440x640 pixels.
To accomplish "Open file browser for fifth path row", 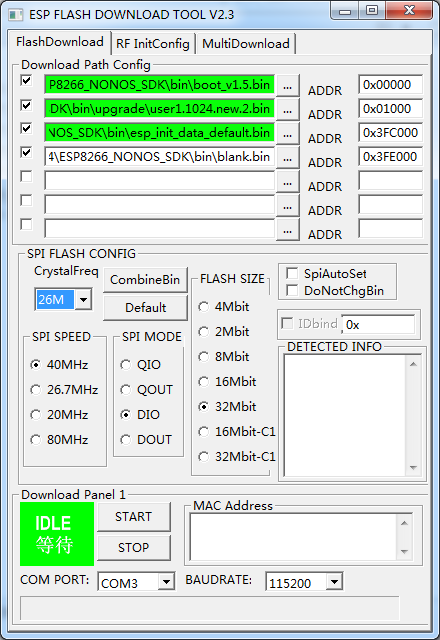I will tap(288, 182).
